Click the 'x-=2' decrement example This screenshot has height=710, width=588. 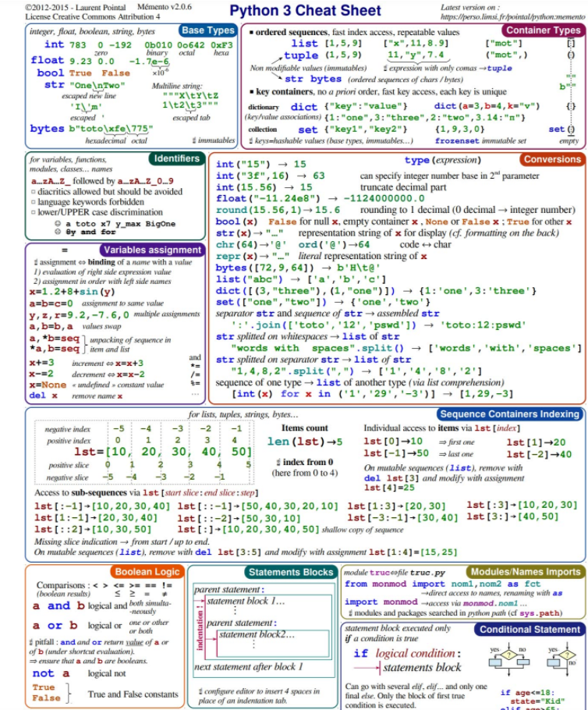pyautogui.click(x=41, y=374)
